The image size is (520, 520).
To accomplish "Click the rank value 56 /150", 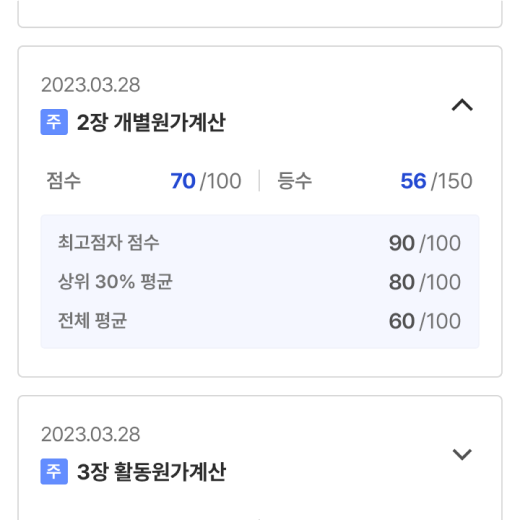I will coord(436,181).
